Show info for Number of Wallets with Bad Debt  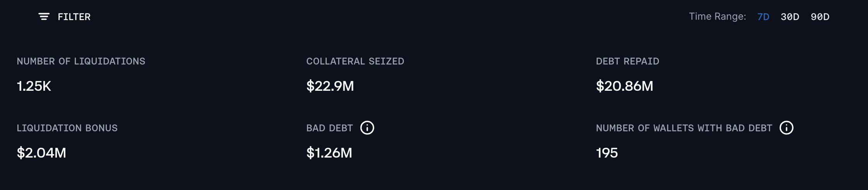click(786, 128)
